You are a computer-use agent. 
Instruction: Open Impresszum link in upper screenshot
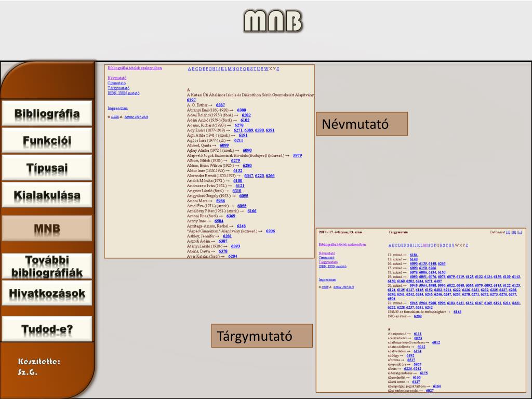(x=117, y=108)
